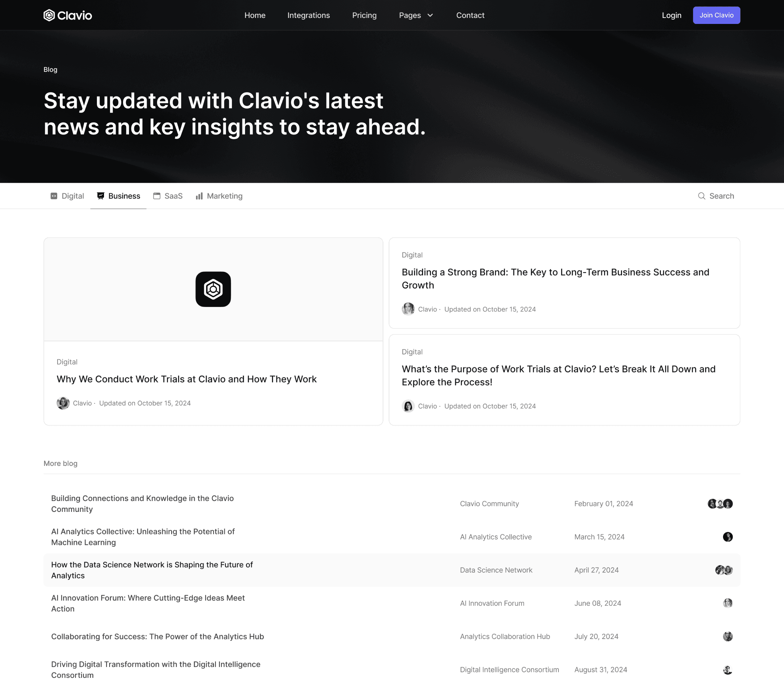The width and height of the screenshot is (784, 688).
Task: Click the AI Analytics Collective category text
Action: (x=496, y=537)
